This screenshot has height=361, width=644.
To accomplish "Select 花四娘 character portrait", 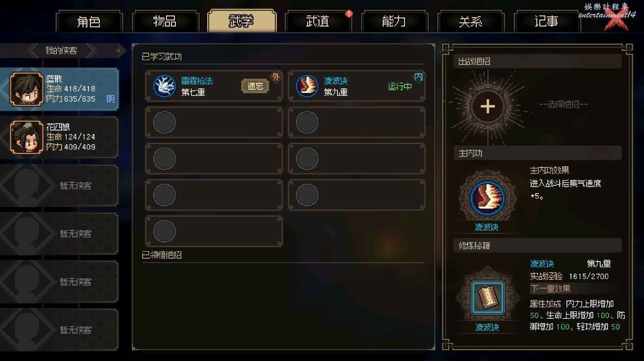I will pos(27,137).
